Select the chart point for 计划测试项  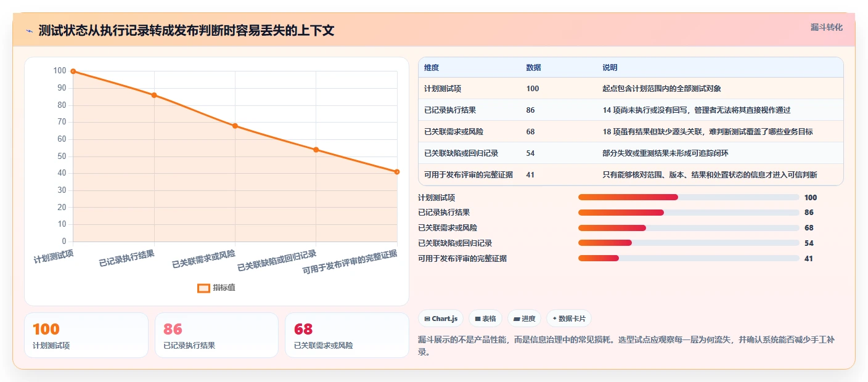coord(73,71)
